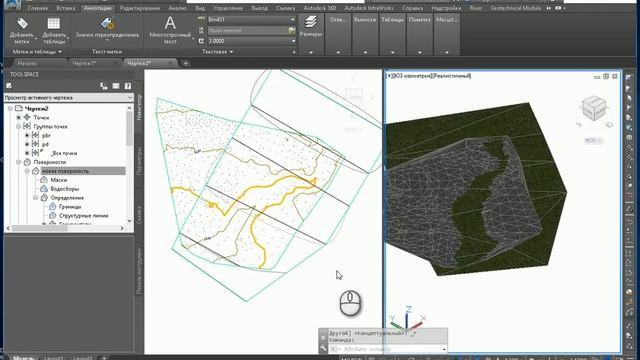This screenshot has height=360, width=640.
Task: Open the Таблицы ribbon panel button
Action: pos(392,34)
